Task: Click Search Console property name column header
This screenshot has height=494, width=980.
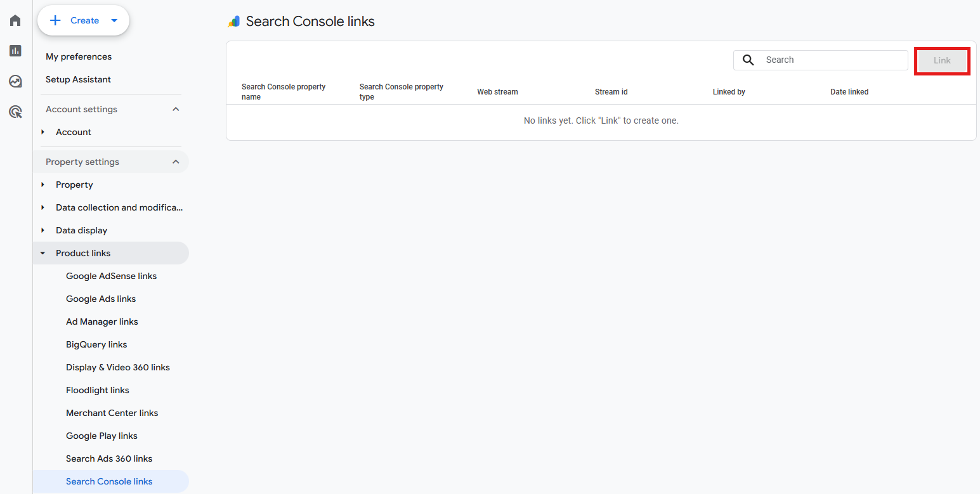Action: (x=284, y=92)
